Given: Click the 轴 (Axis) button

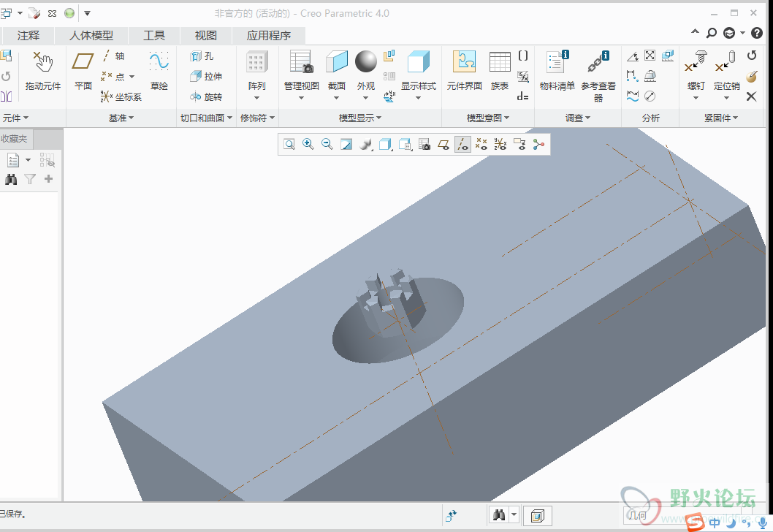Looking at the screenshot, I should [113, 56].
